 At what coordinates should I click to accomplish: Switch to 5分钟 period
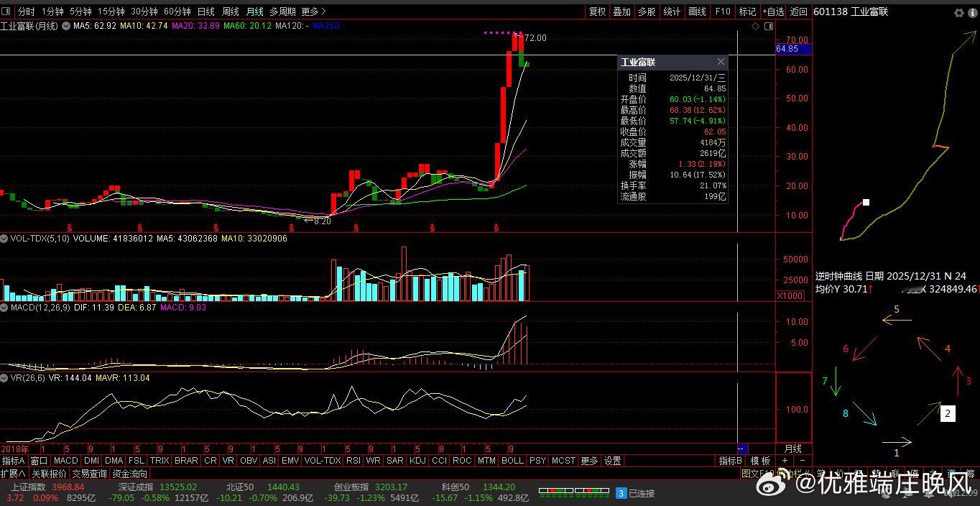80,11
